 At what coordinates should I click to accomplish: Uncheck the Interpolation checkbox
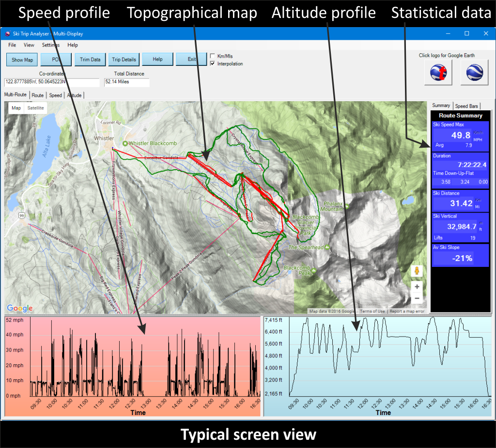[x=213, y=64]
